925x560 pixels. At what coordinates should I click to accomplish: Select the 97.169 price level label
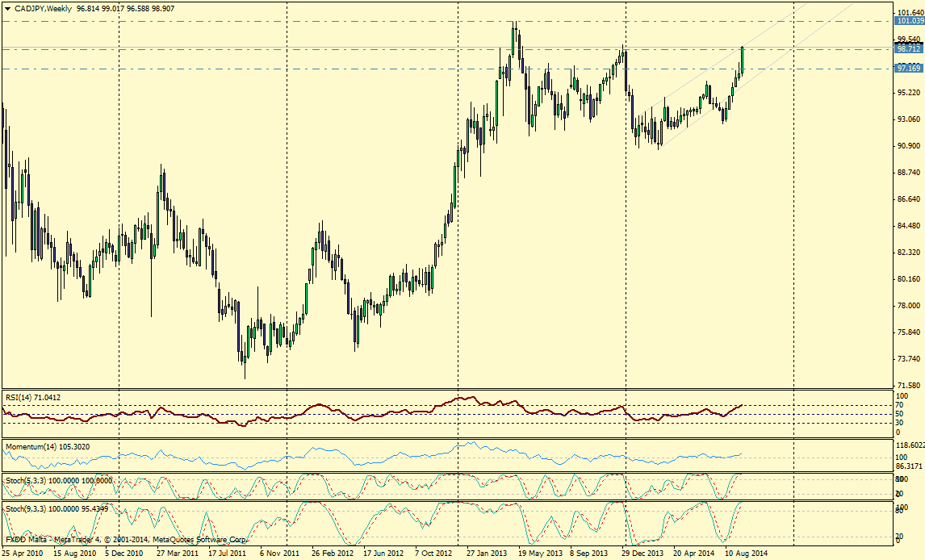[x=909, y=69]
